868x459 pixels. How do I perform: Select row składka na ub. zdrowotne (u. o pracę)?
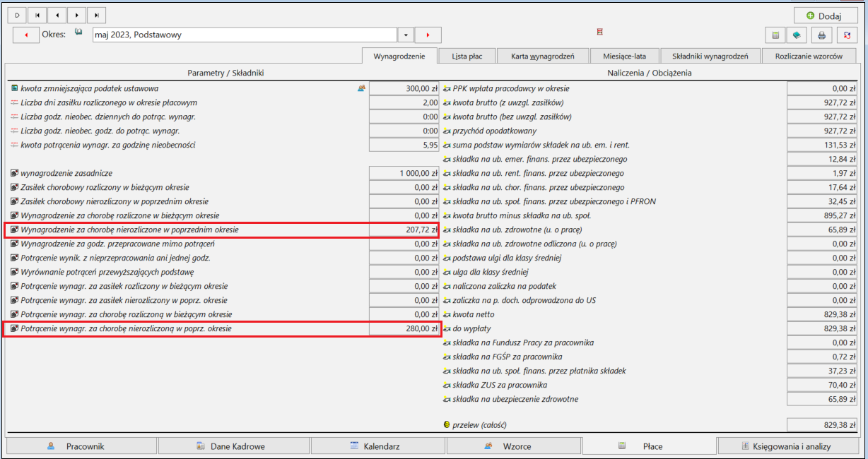pyautogui.click(x=650, y=229)
